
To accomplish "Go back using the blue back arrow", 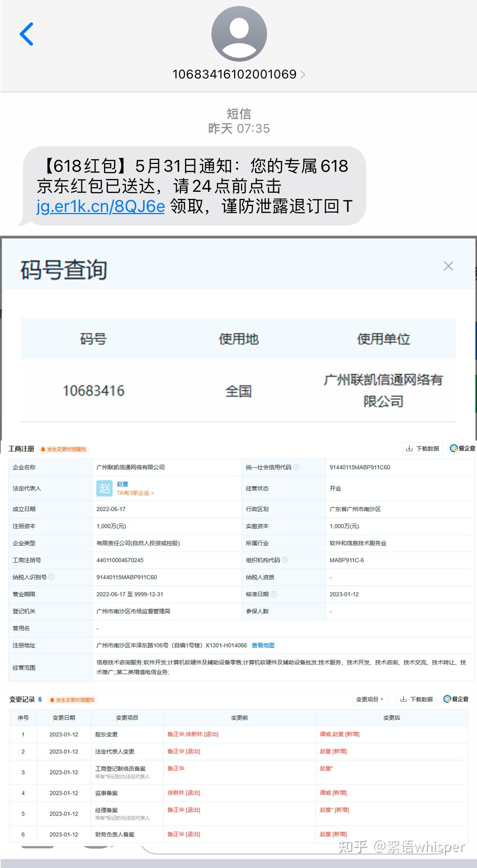I will (26, 34).
